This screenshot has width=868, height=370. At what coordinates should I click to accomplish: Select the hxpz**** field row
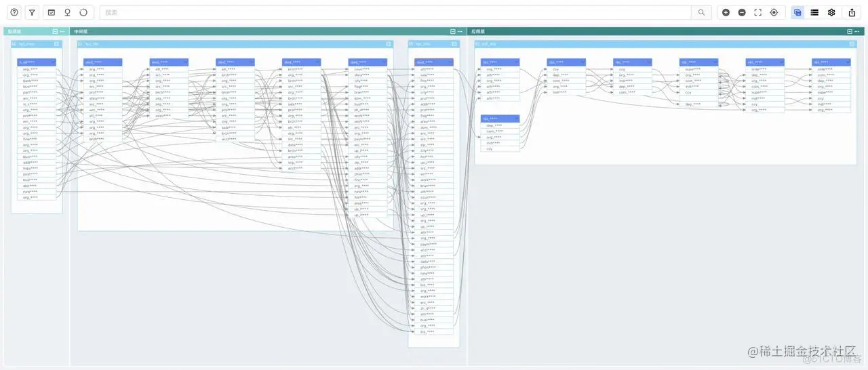(37, 168)
